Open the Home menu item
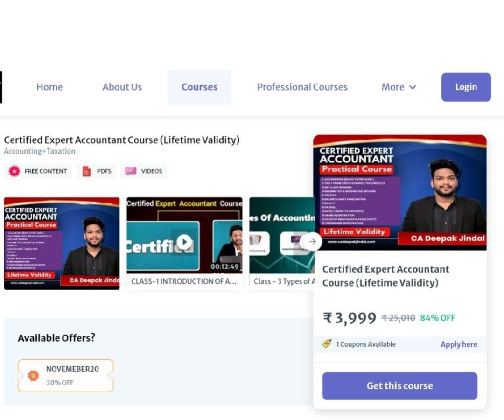 pos(49,87)
